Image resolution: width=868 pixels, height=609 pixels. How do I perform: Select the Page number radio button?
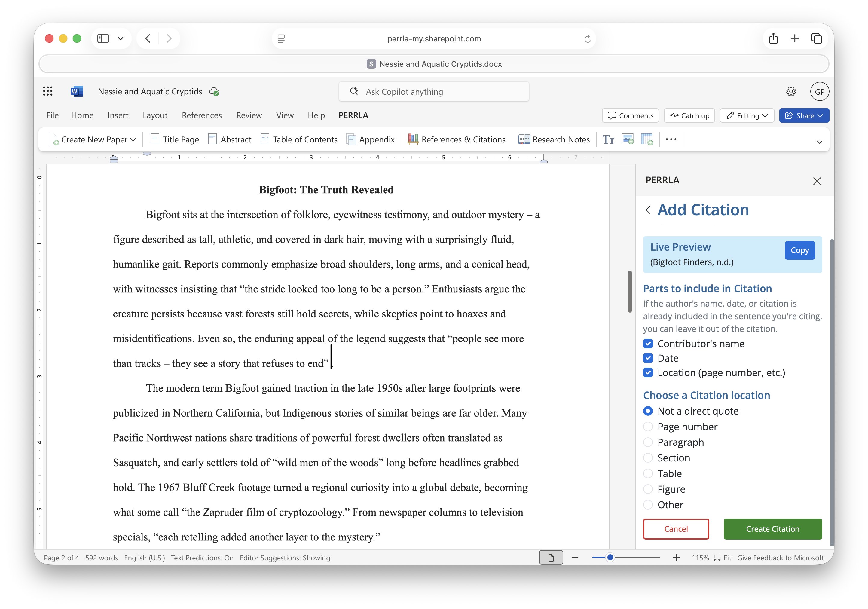point(648,427)
